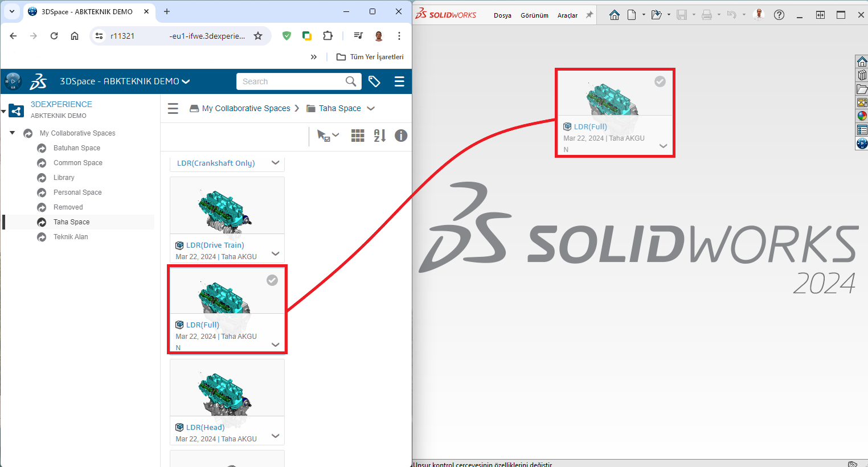The width and height of the screenshot is (868, 467).
Task: Open SOLIDWORKS Appearances task pane tab
Action: [862, 116]
